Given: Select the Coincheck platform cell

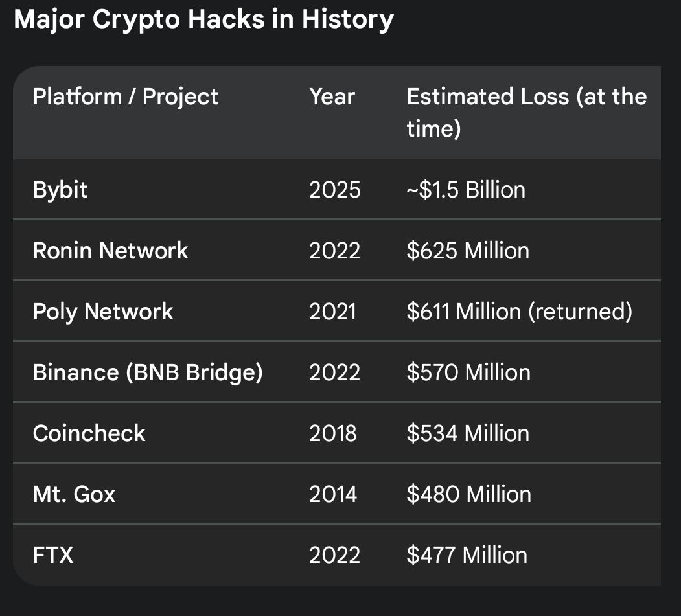Looking at the screenshot, I should 89,433.
